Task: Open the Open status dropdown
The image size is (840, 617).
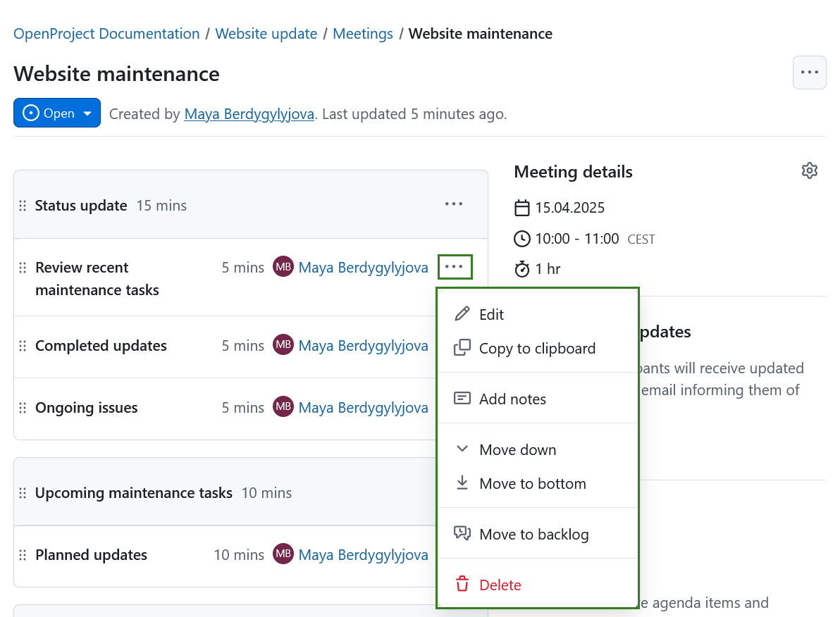Action: tap(57, 113)
